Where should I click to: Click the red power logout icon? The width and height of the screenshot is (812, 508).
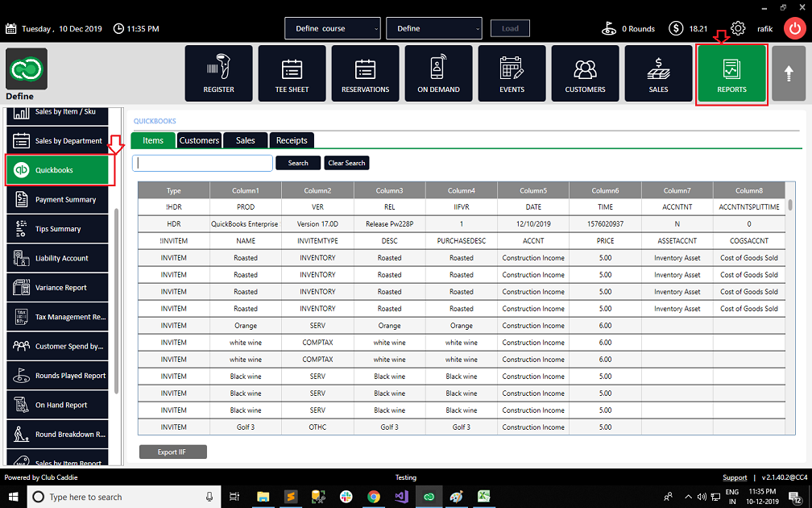click(795, 28)
